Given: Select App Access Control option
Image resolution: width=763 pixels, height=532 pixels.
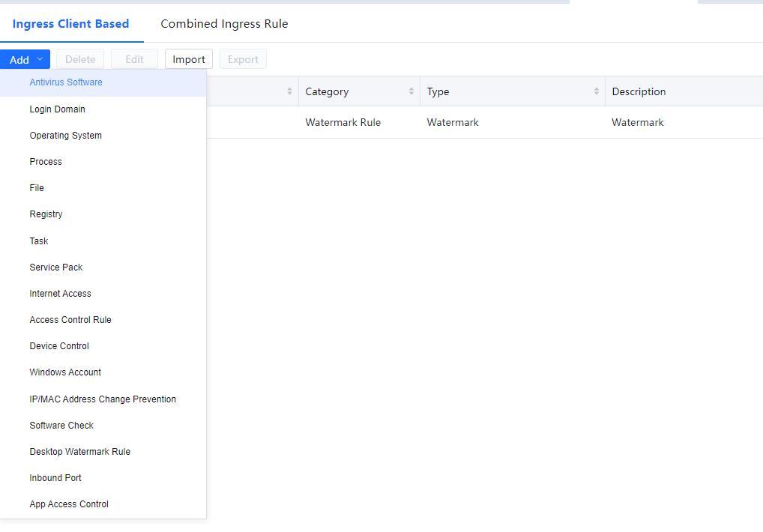Looking at the screenshot, I should [69, 504].
